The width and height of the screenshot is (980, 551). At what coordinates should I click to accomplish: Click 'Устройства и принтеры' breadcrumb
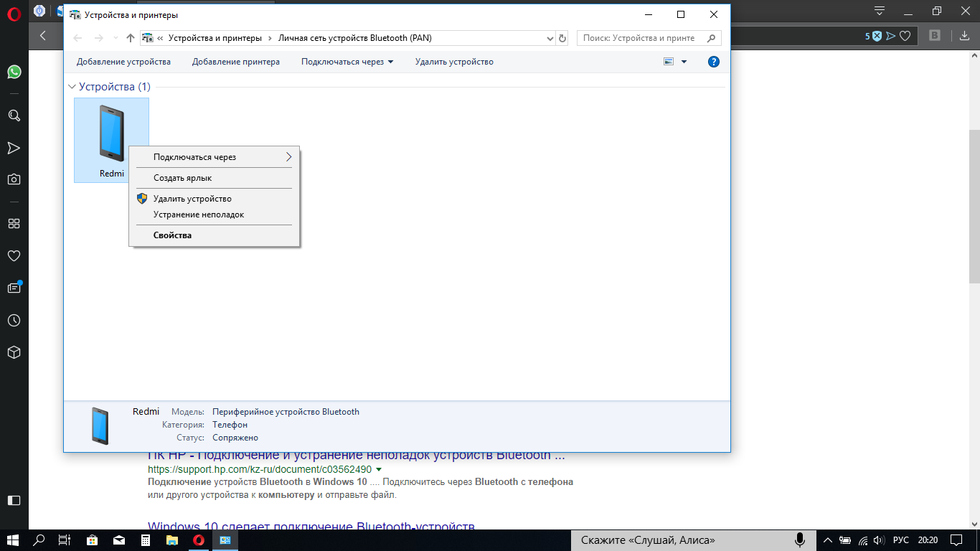tap(215, 38)
